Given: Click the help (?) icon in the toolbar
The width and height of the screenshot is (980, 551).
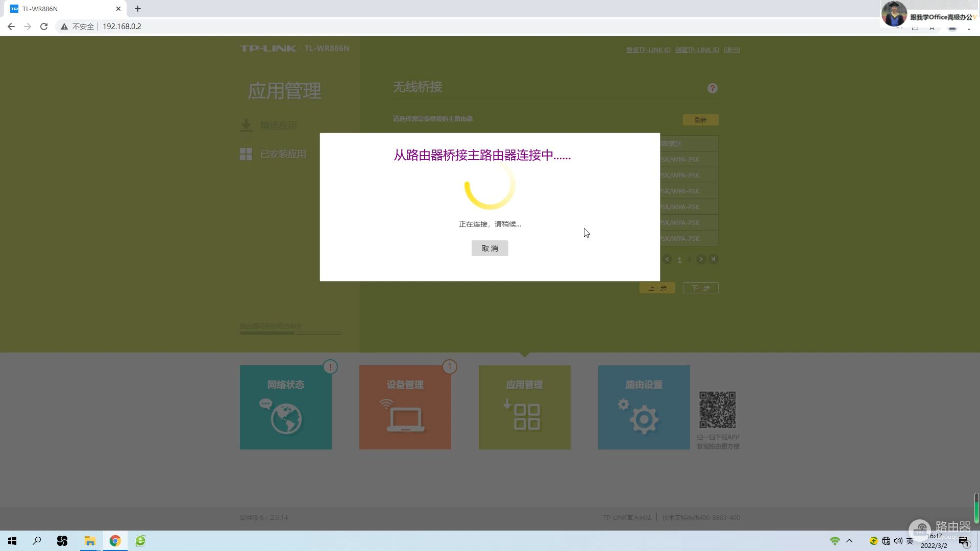Looking at the screenshot, I should point(712,88).
